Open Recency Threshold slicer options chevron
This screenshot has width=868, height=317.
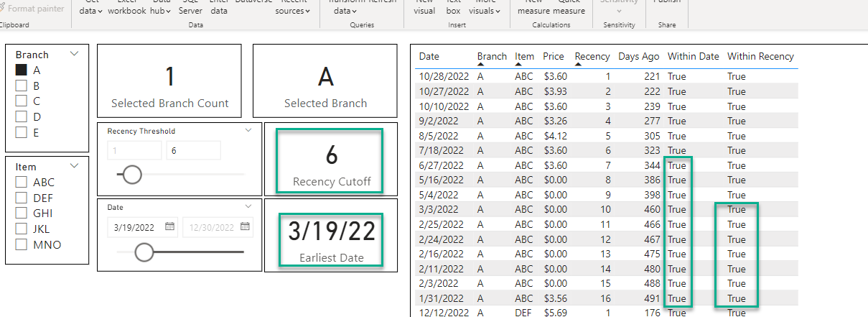click(248, 130)
